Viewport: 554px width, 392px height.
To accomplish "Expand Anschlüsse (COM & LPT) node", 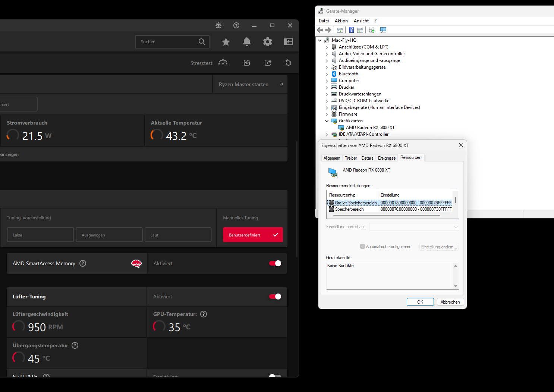I will [x=327, y=47].
